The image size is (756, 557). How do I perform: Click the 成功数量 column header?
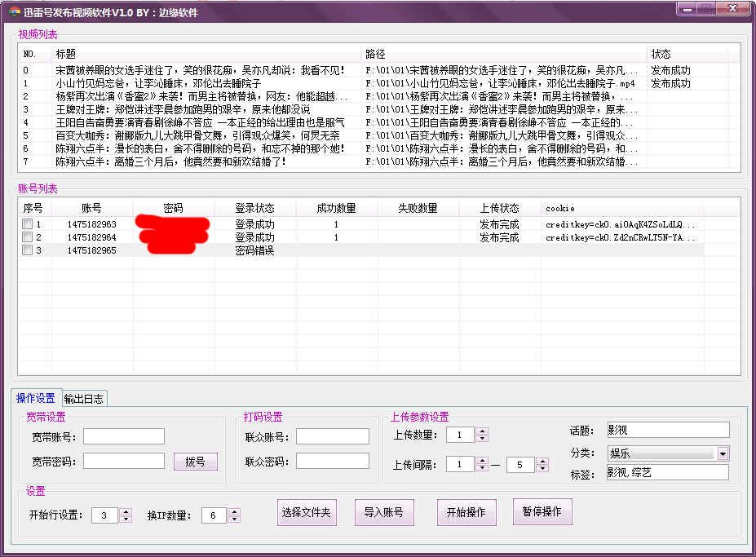(337, 208)
